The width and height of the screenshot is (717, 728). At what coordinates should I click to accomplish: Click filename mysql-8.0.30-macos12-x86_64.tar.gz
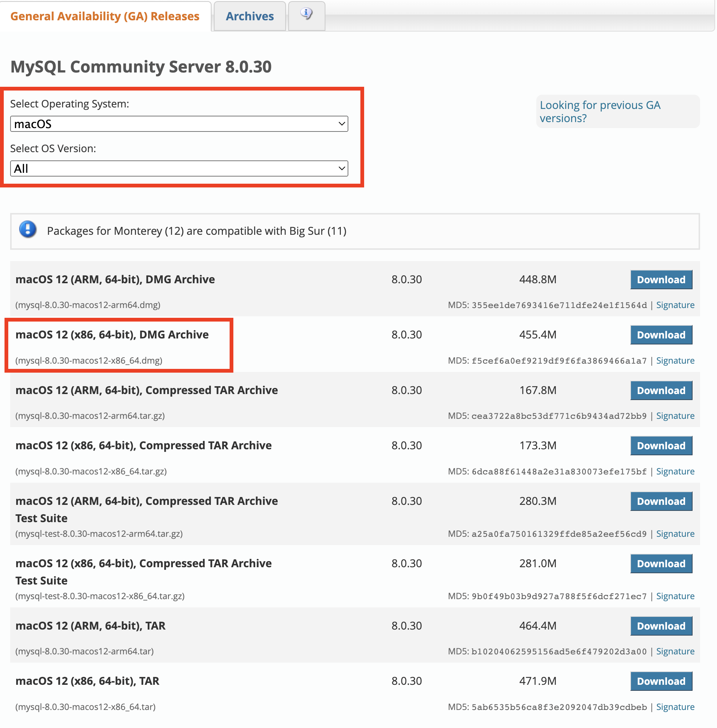[91, 472]
